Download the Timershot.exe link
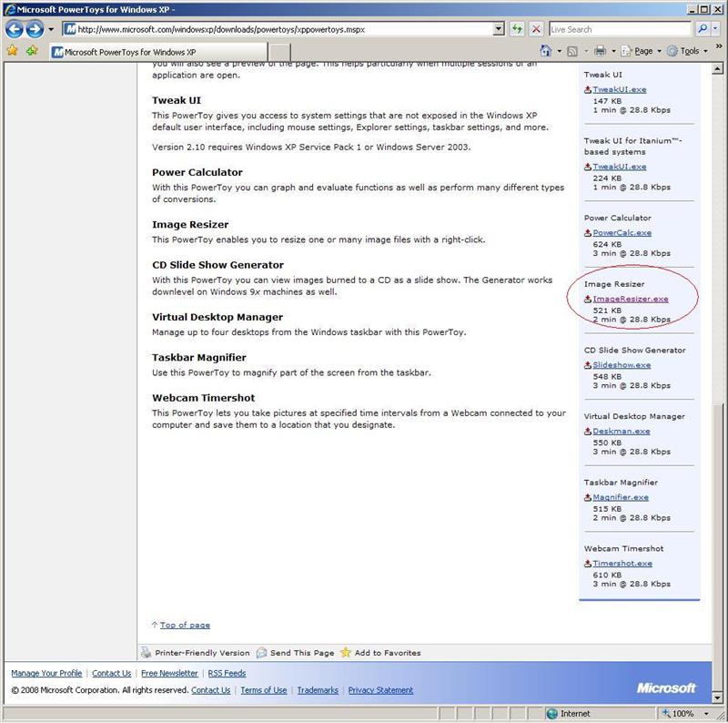The width and height of the screenshot is (728, 723). (x=622, y=564)
